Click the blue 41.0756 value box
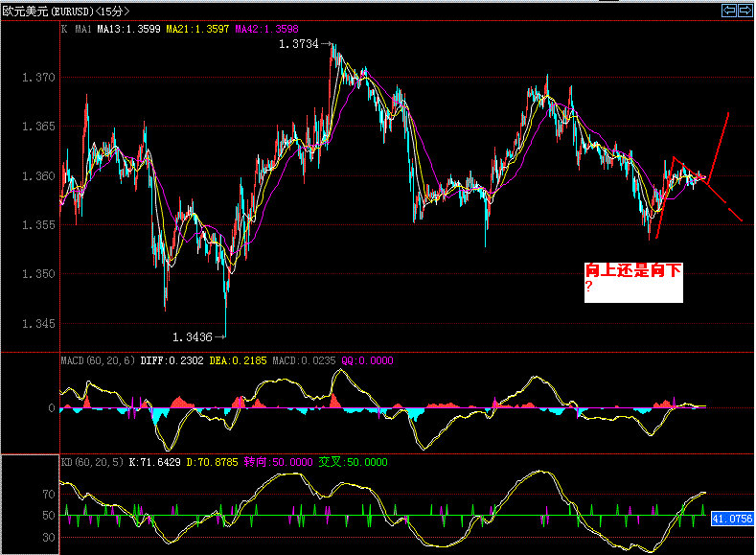This screenshot has width=756, height=555. tap(732, 519)
